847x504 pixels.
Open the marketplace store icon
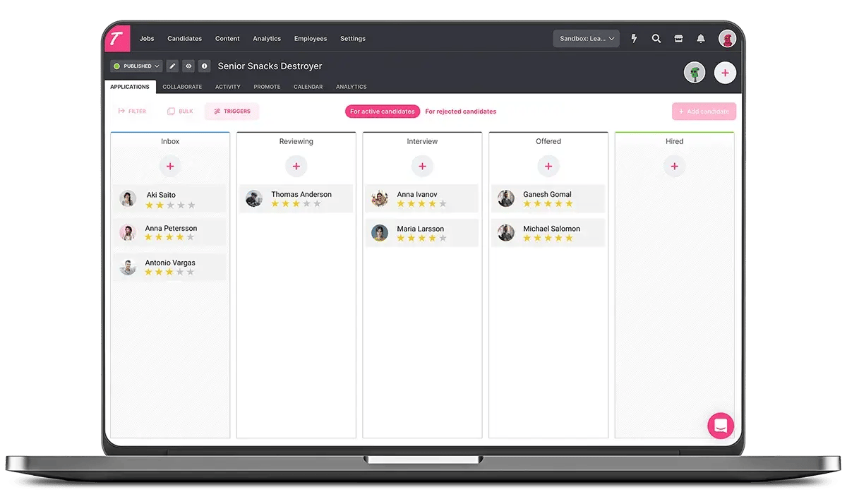678,39
